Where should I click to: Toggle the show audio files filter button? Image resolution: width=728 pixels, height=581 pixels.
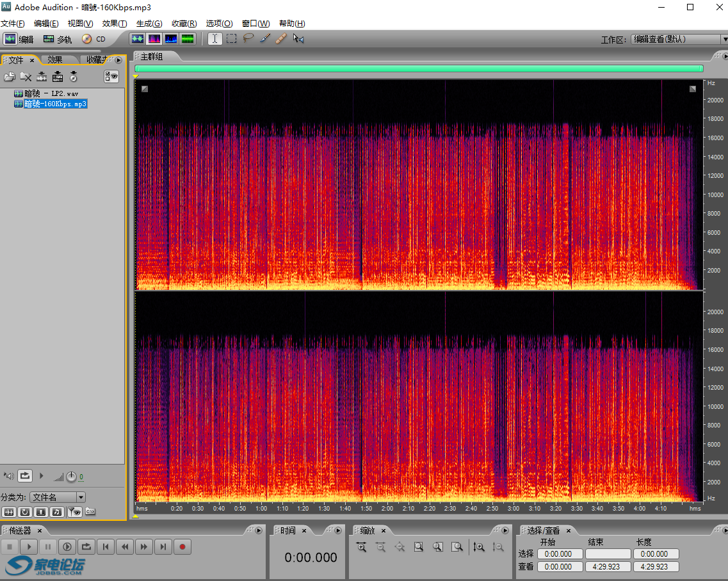(x=9, y=511)
